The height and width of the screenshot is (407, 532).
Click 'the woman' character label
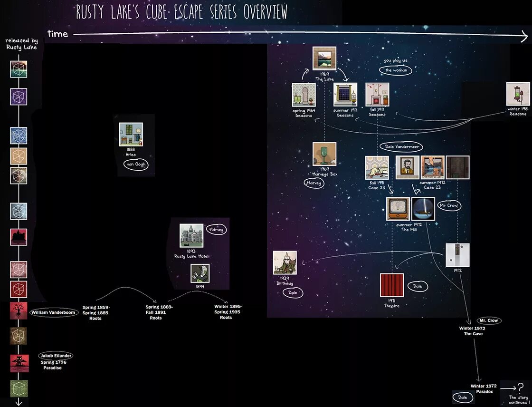(396, 70)
